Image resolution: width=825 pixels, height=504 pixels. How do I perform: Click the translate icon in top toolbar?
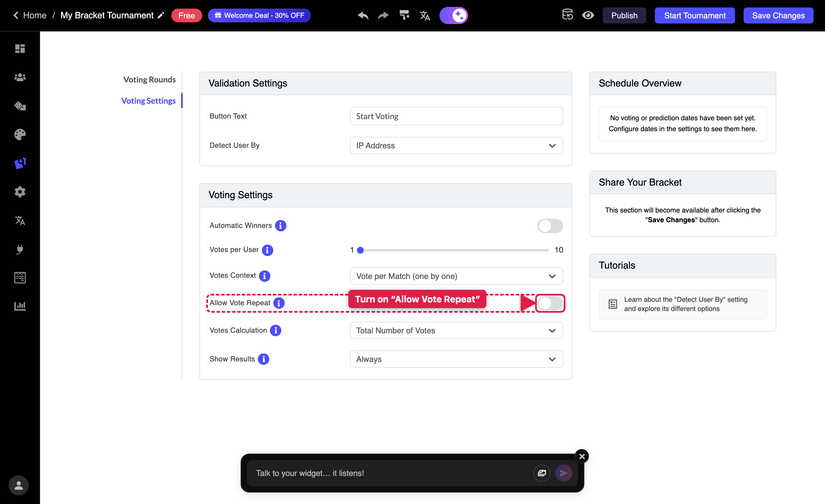[x=425, y=15]
